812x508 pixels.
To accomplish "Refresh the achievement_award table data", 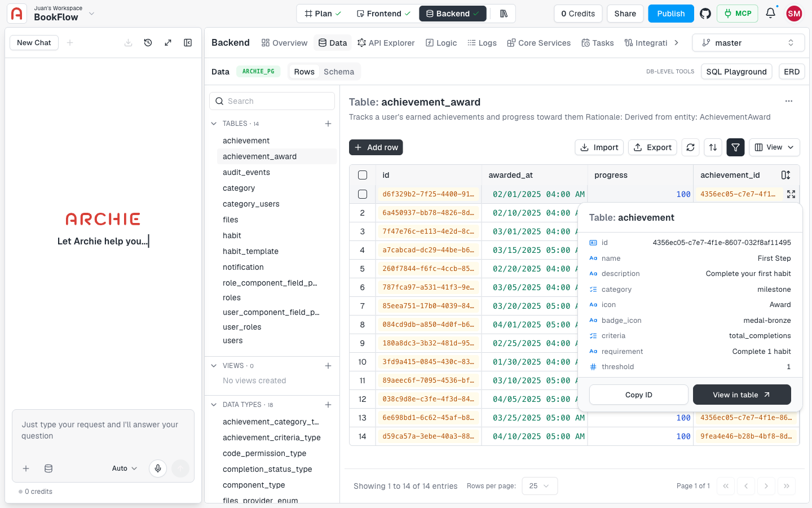I will pyautogui.click(x=690, y=147).
